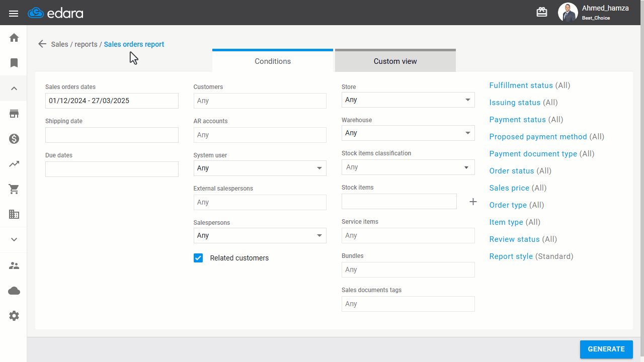
Task: Click the gift icon in top bar
Action: pos(542,12)
